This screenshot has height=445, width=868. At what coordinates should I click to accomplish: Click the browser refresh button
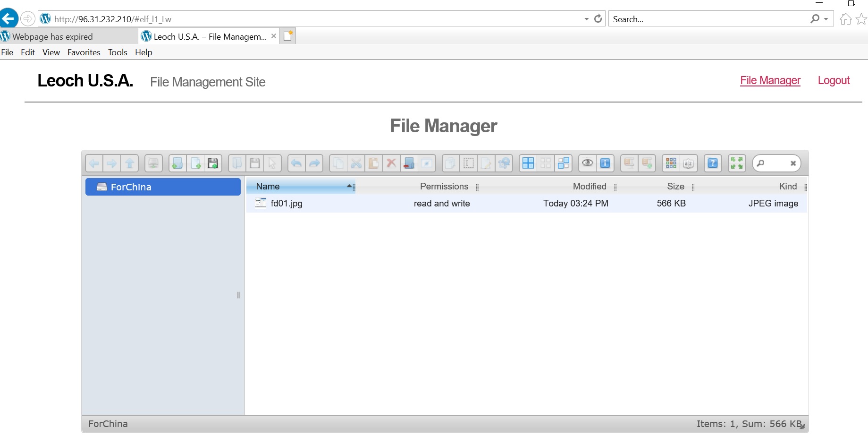point(598,19)
